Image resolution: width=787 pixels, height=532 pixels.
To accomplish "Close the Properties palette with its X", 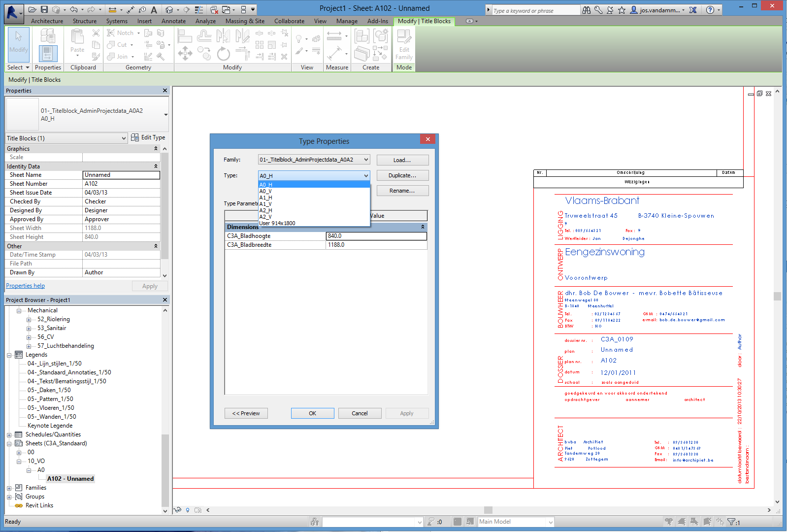I will point(165,91).
